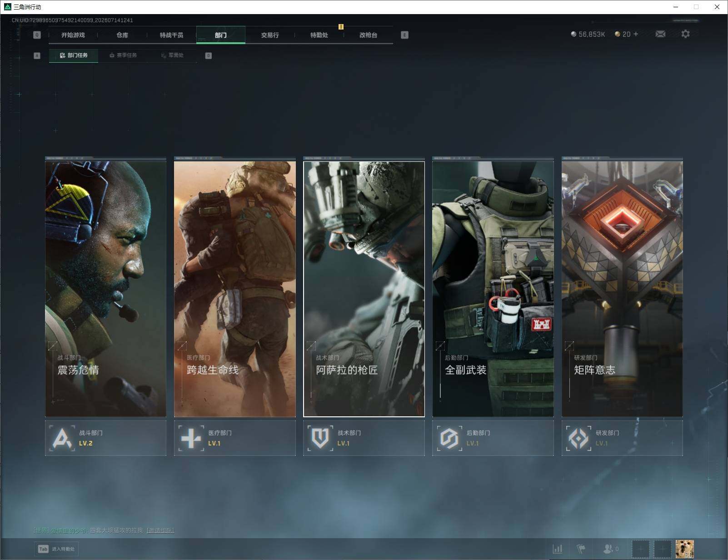
Task: Click the 研发部门 diamond emblem icon
Action: (x=578, y=438)
